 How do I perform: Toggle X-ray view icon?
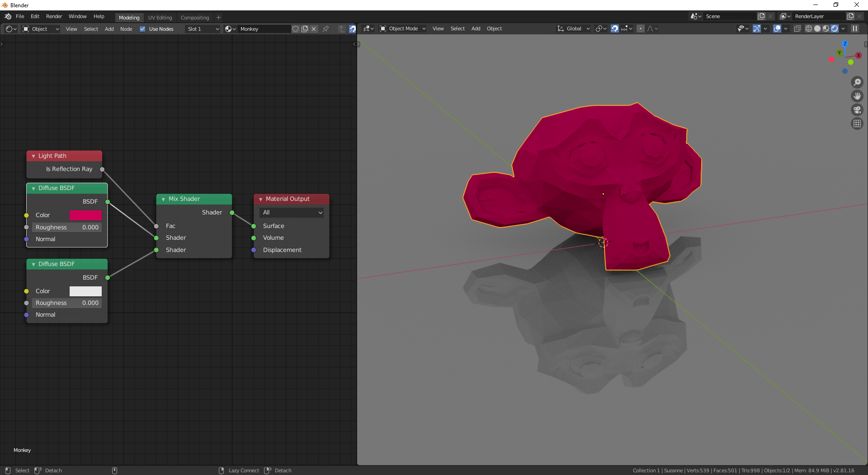(797, 28)
